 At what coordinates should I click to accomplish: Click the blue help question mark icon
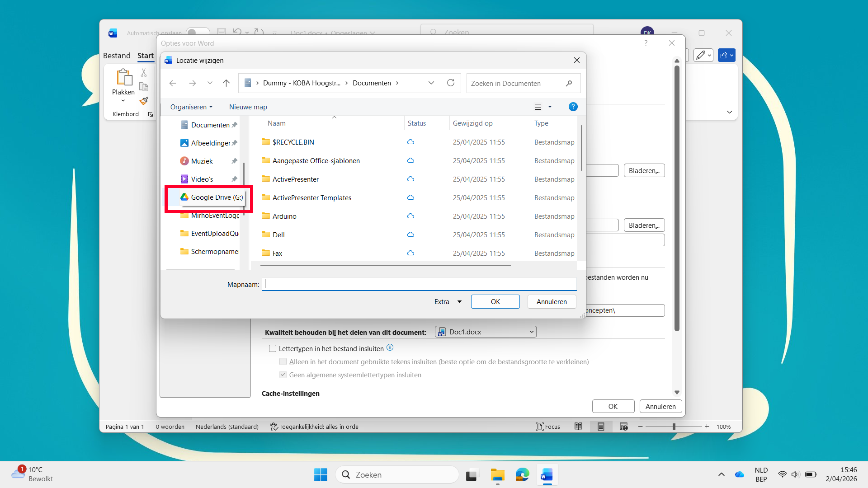point(573,107)
